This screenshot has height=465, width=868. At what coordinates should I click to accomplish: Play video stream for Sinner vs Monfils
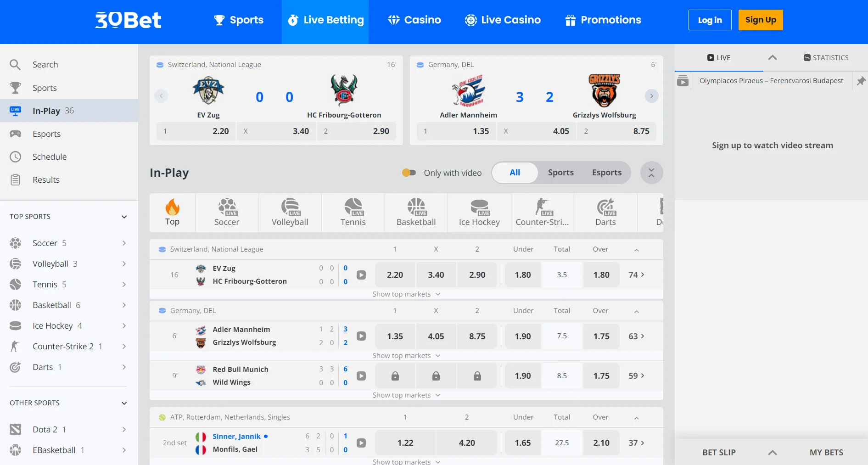click(x=361, y=443)
